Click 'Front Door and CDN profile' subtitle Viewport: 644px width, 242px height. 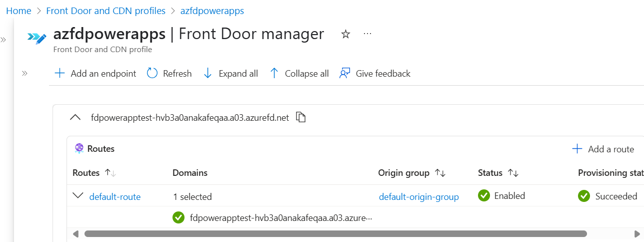pos(102,50)
